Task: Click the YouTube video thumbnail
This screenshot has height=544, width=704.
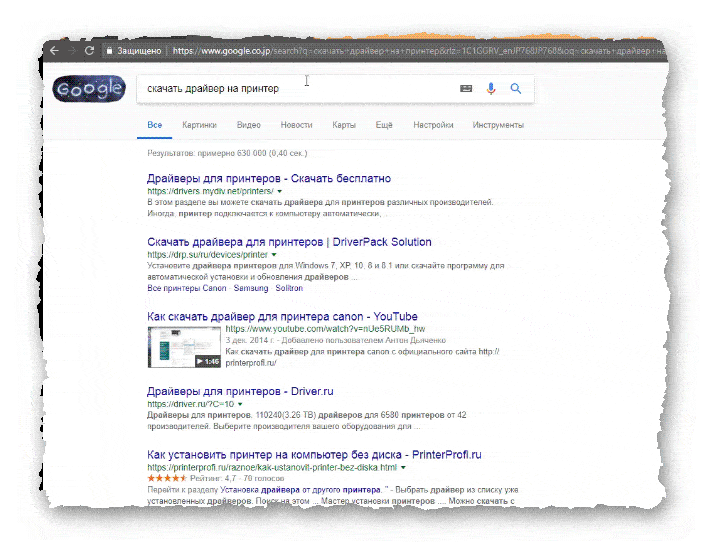Action: click(184, 347)
